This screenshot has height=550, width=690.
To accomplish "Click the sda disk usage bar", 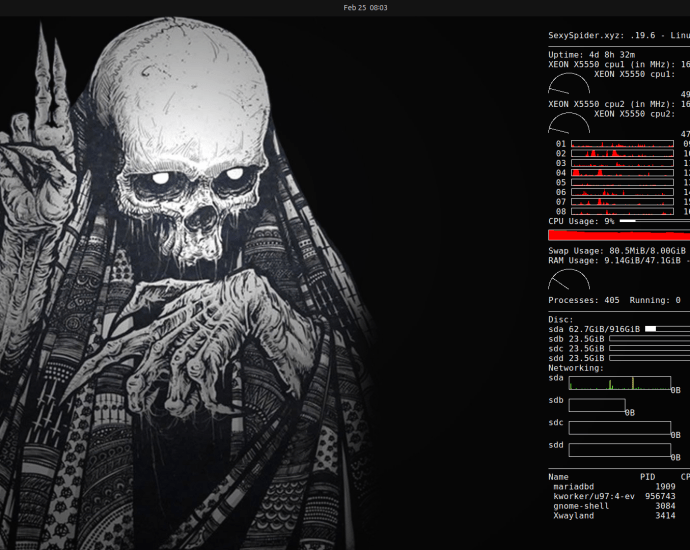I will pyautogui.click(x=666, y=328).
